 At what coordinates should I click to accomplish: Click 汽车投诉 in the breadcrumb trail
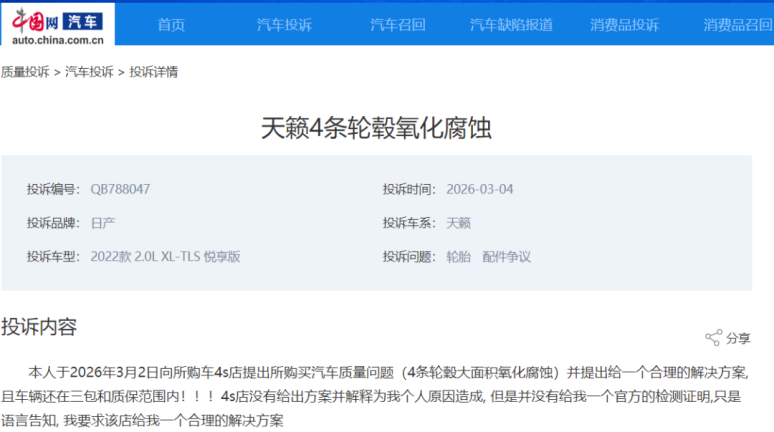pyautogui.click(x=89, y=72)
